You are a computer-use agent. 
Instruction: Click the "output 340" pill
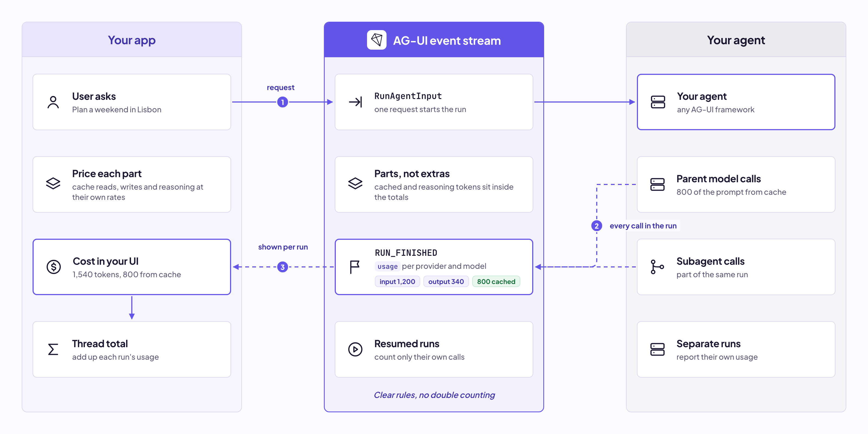tap(446, 281)
